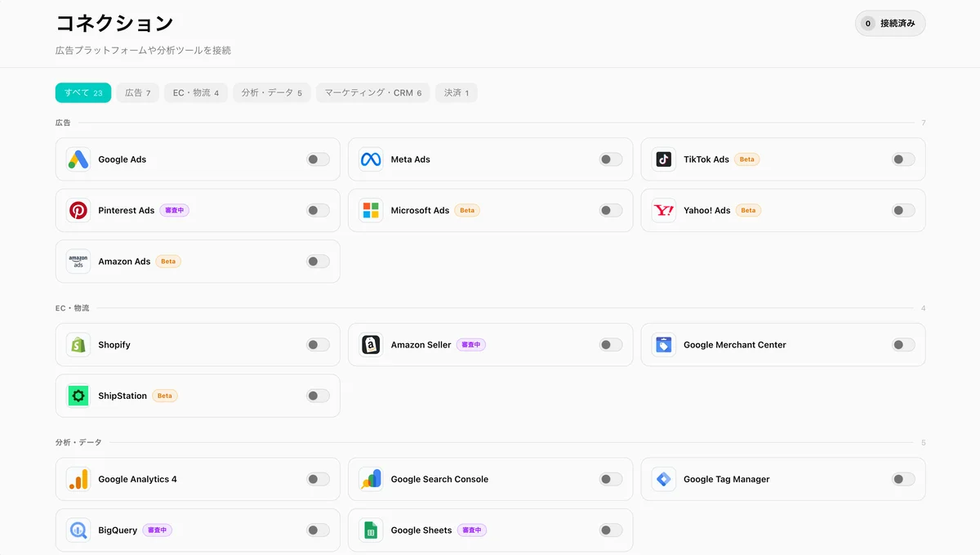The height and width of the screenshot is (555, 980).
Task: Click the ShipStation gear icon
Action: (x=78, y=396)
